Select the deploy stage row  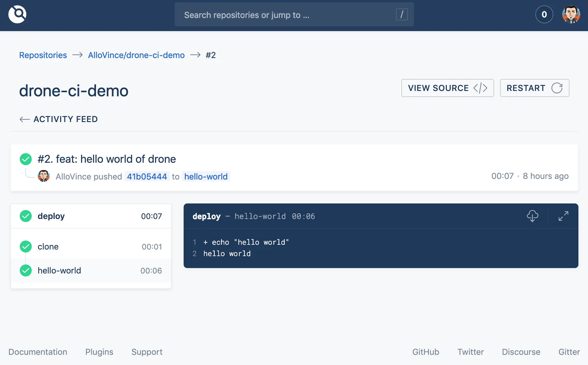tap(91, 216)
